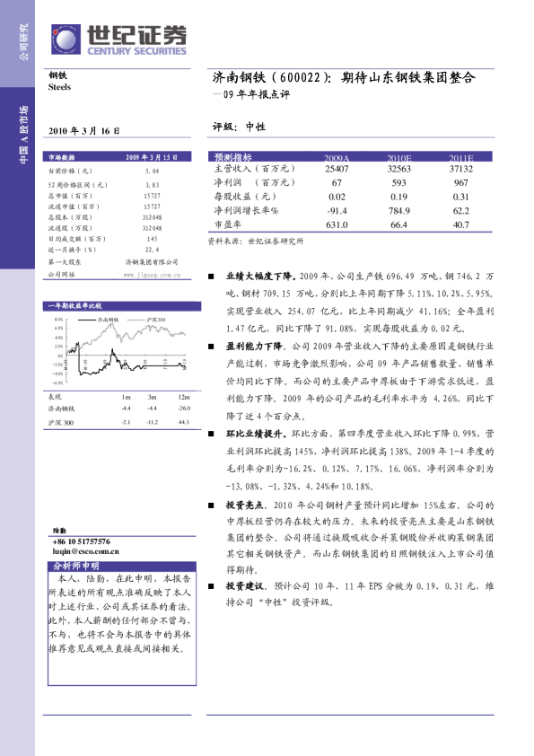Image resolution: width=534 pixels, height=756 pixels.
Task: Click the bullet heading '业绩大幅度下降'
Action: pos(260,277)
